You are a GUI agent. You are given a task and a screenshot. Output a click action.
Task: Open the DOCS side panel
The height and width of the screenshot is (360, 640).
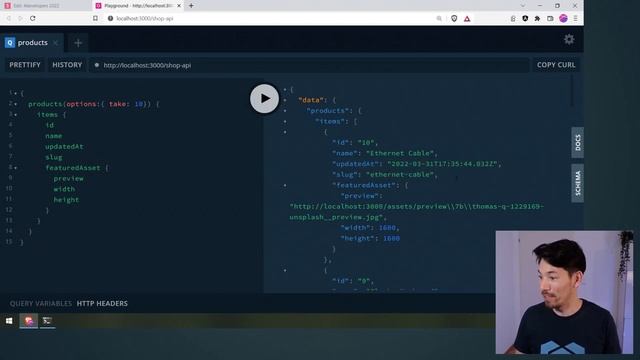pos(577,143)
